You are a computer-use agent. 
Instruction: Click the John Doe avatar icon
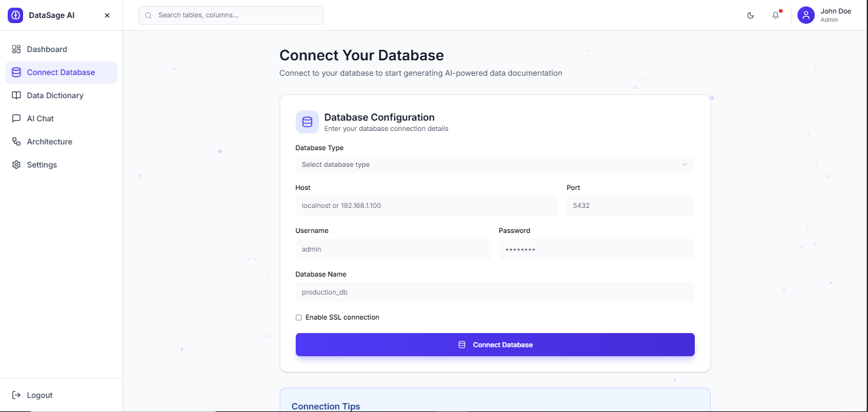click(x=806, y=15)
